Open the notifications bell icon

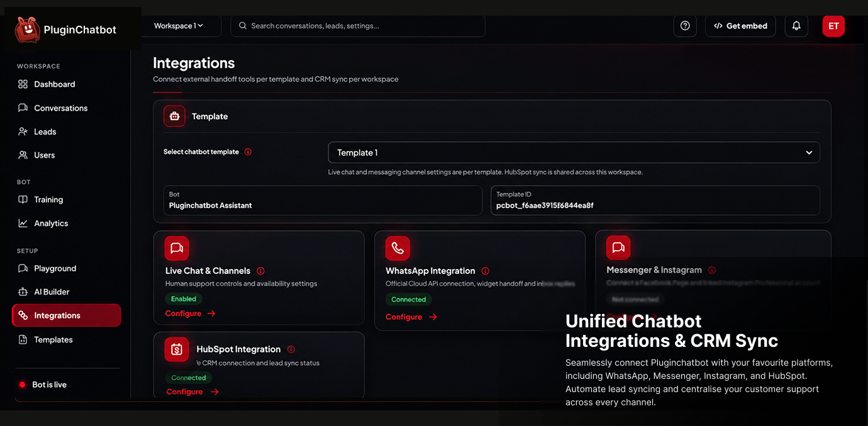796,26
